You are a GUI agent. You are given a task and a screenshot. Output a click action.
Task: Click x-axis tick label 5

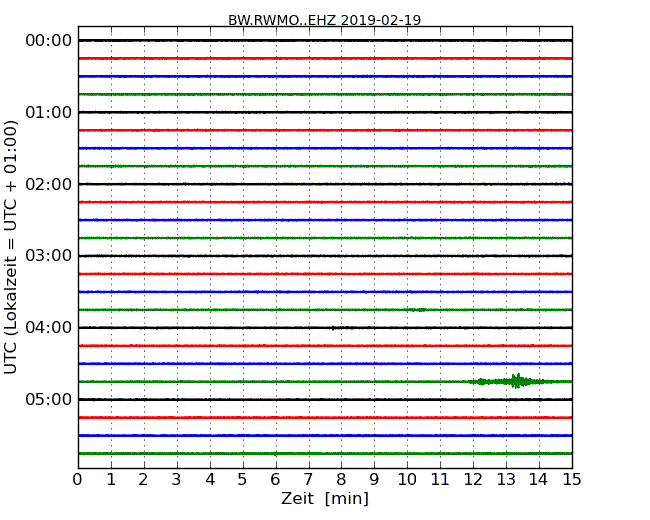[243, 479]
